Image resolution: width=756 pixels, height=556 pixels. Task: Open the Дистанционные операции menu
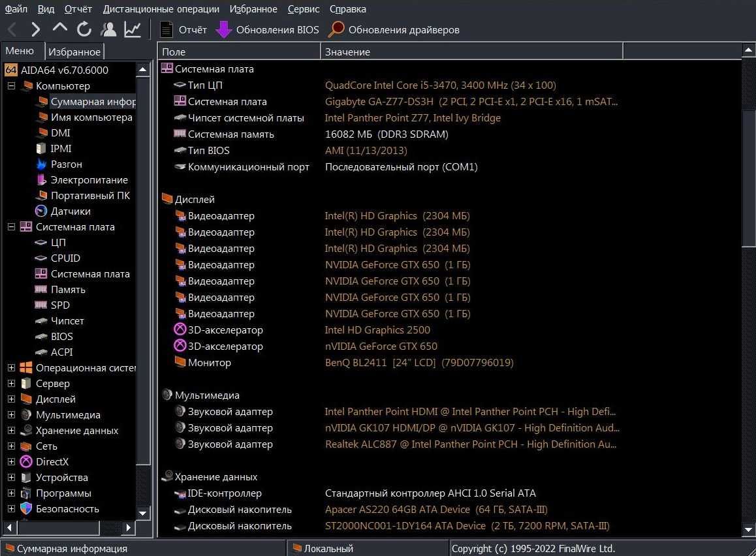(161, 8)
